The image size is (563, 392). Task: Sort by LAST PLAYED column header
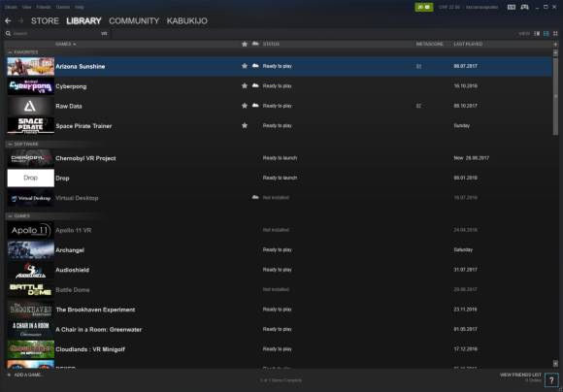click(468, 45)
